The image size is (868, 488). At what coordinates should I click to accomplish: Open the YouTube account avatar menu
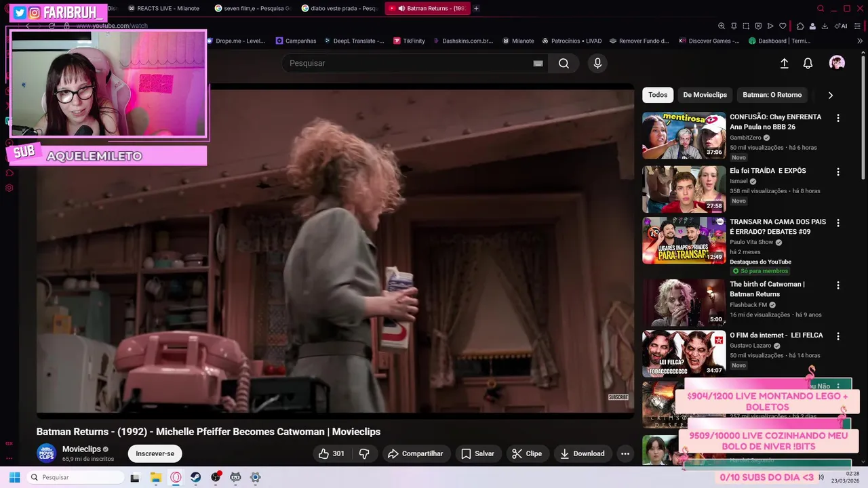[x=837, y=63]
